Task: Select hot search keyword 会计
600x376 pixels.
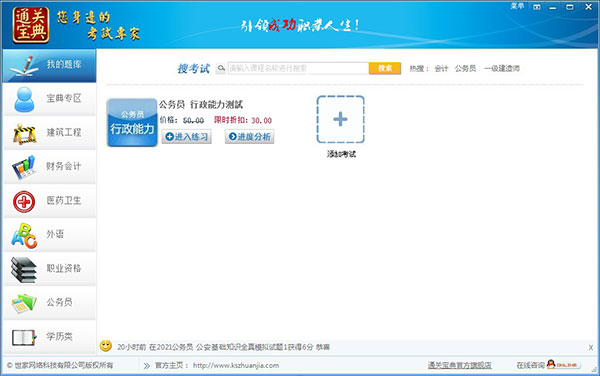Action: coord(441,68)
